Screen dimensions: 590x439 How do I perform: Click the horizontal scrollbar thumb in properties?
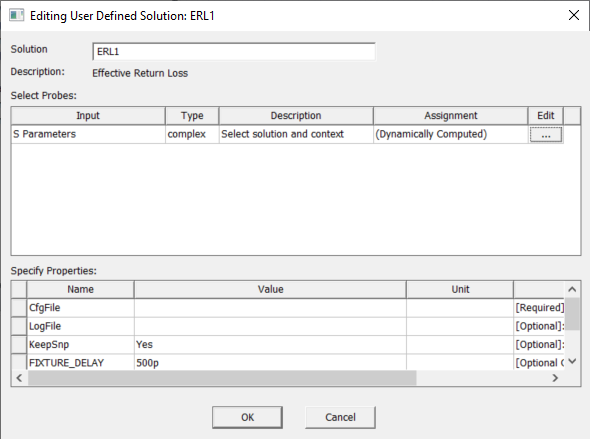pyautogui.click(x=222, y=378)
